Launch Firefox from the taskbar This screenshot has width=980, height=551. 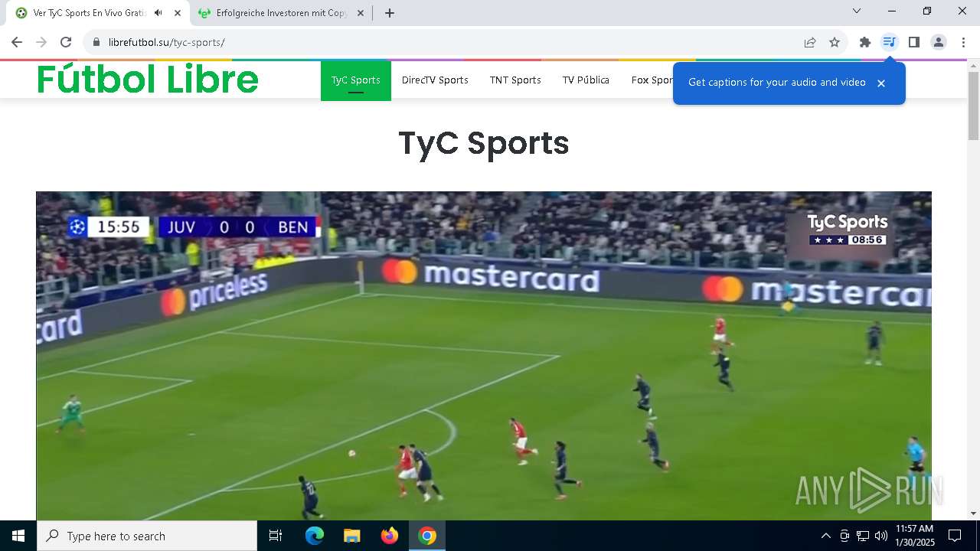tap(390, 536)
